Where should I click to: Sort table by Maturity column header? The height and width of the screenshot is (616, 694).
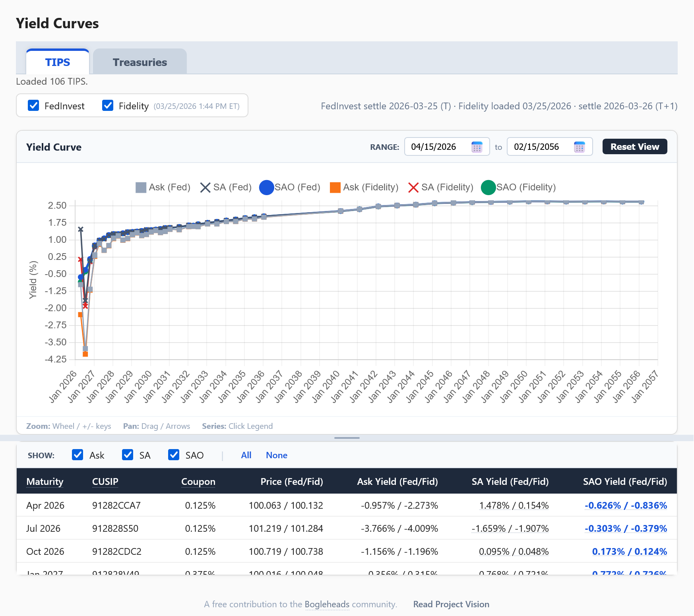point(45,481)
